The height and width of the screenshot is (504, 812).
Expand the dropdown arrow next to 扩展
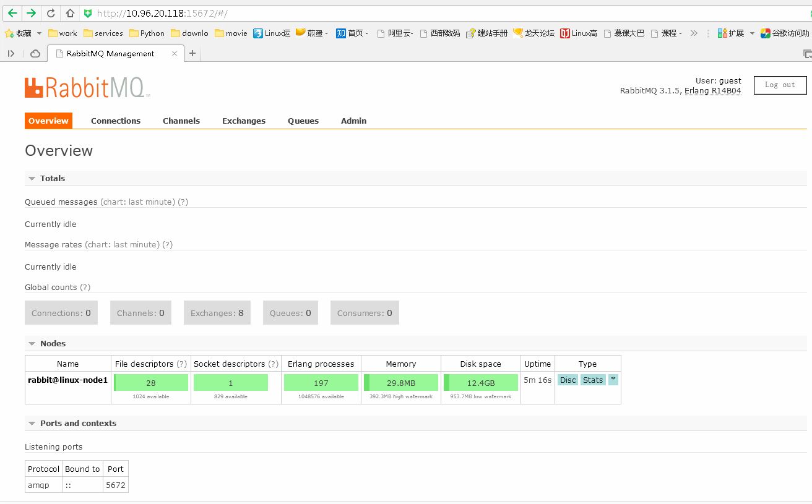[752, 33]
